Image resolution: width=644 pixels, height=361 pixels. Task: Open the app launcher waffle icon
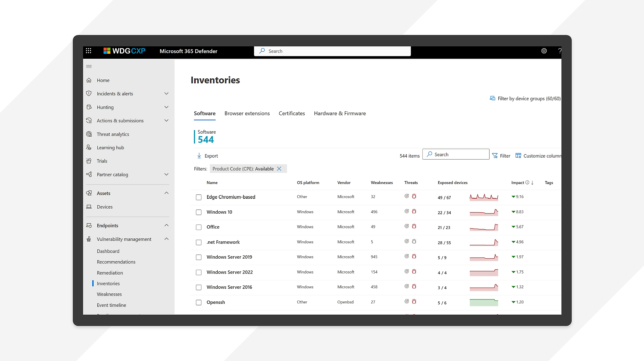pos(88,51)
